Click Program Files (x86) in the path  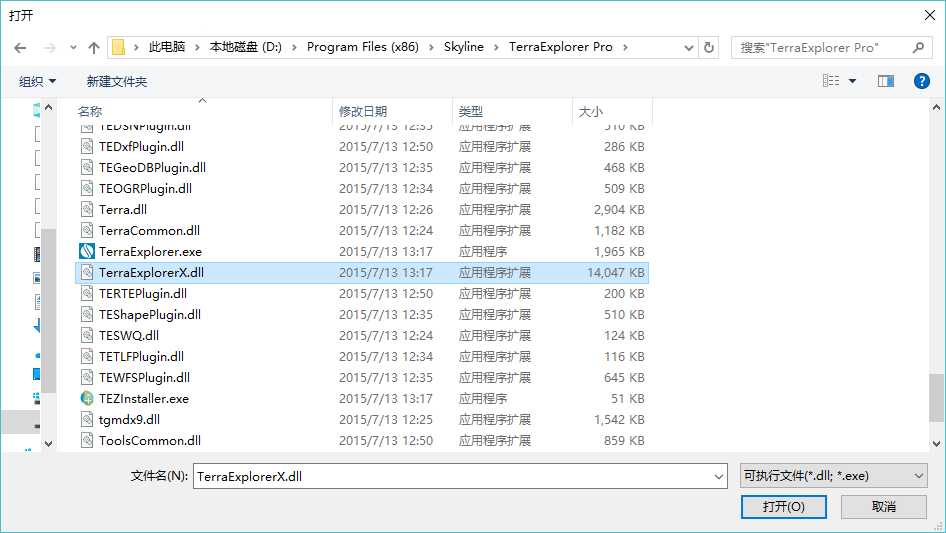pos(363,47)
